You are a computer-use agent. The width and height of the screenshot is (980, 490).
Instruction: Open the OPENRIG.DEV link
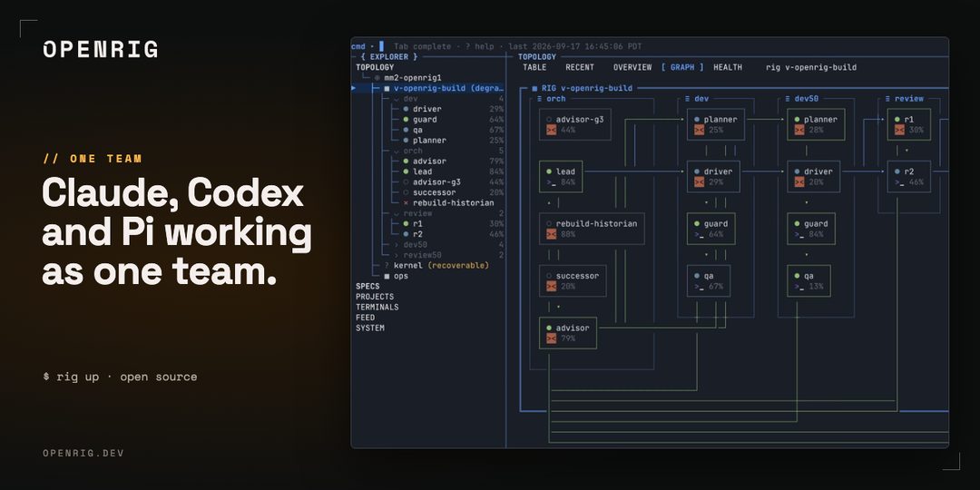tap(83, 453)
